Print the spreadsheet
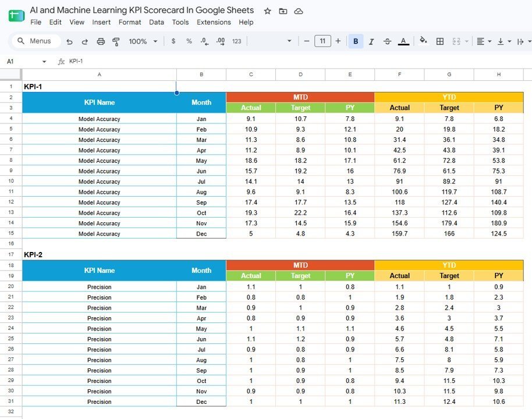The height and width of the screenshot is (419, 532). (101, 41)
